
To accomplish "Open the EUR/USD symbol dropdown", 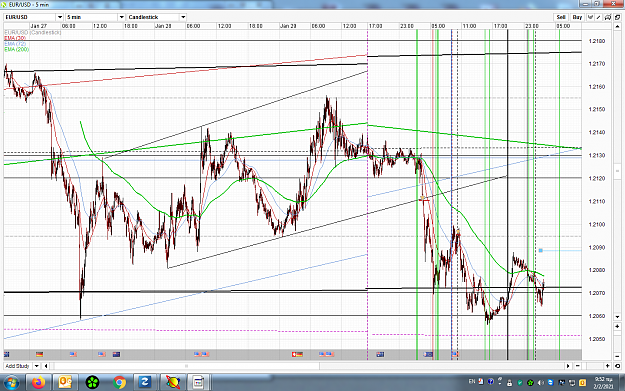I will (x=60, y=17).
